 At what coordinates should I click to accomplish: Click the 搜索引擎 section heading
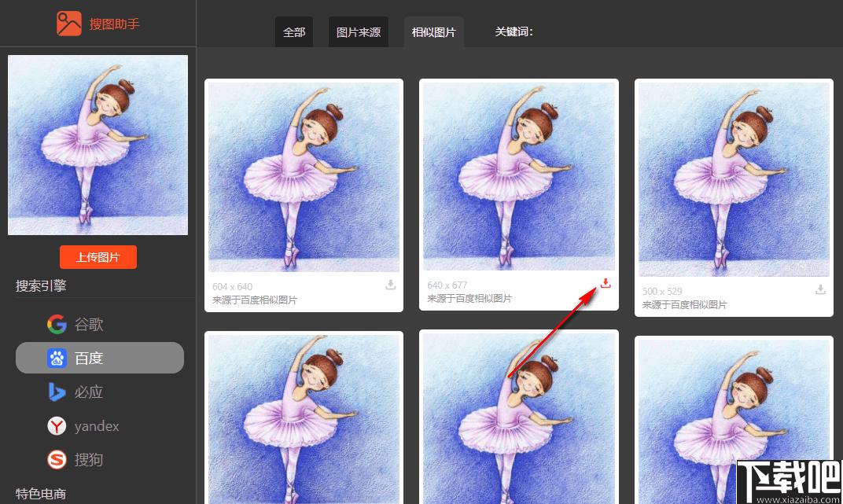[x=41, y=286]
